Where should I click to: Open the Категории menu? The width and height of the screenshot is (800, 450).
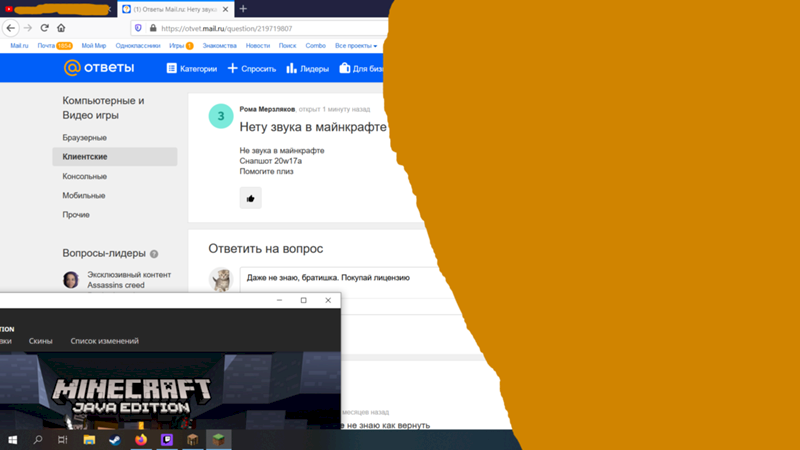[192, 69]
